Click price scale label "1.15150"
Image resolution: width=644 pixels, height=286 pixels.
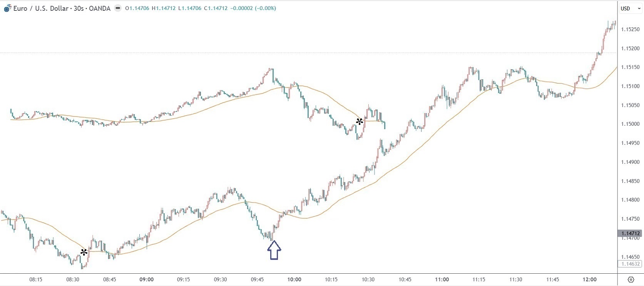[630, 67]
